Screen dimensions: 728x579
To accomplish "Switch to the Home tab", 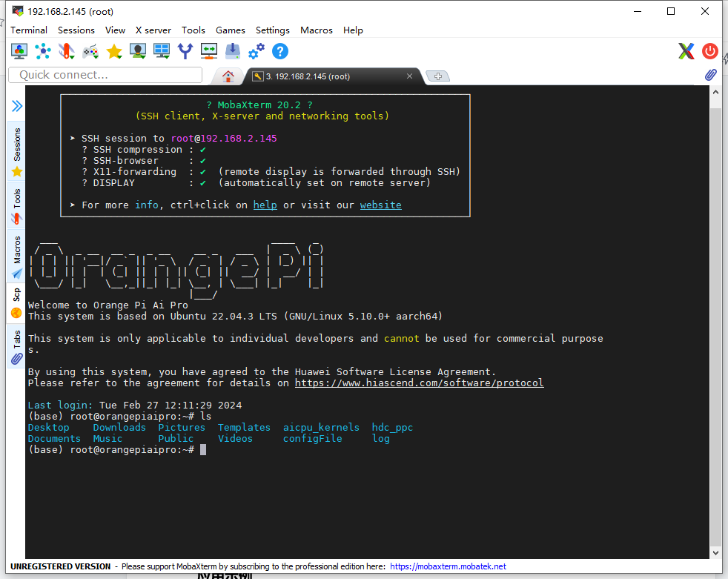I will pyautogui.click(x=228, y=76).
